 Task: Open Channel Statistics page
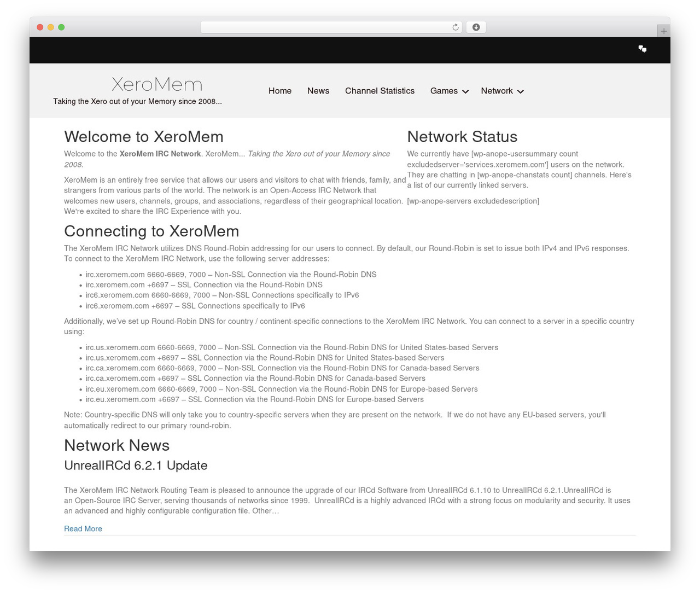point(380,91)
